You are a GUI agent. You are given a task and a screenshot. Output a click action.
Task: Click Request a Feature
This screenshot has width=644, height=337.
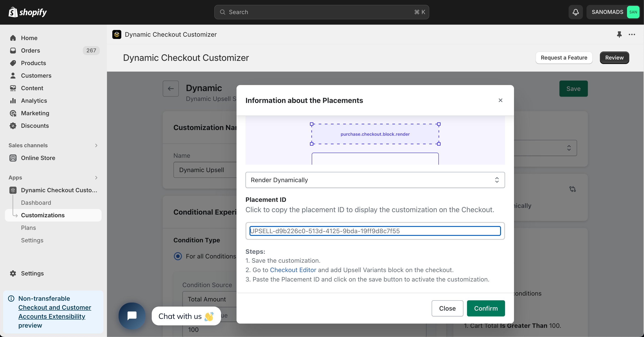(564, 58)
